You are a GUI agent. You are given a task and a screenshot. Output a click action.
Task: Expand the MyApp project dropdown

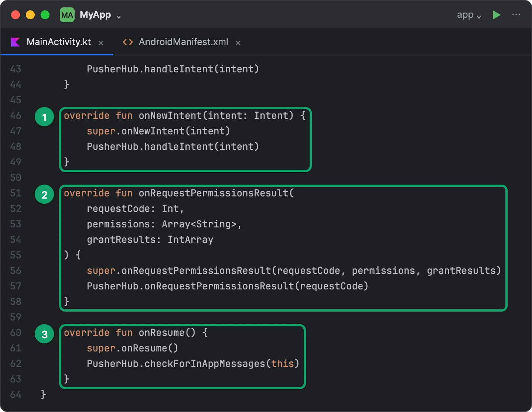pyautogui.click(x=119, y=17)
